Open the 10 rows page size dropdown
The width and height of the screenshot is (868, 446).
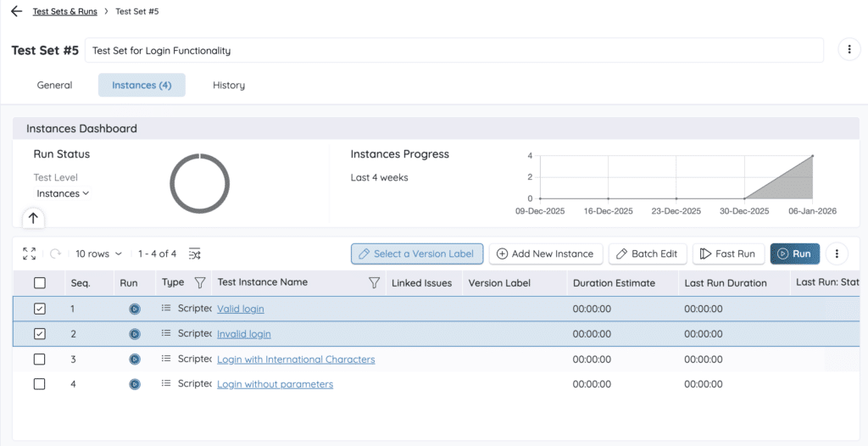point(98,254)
